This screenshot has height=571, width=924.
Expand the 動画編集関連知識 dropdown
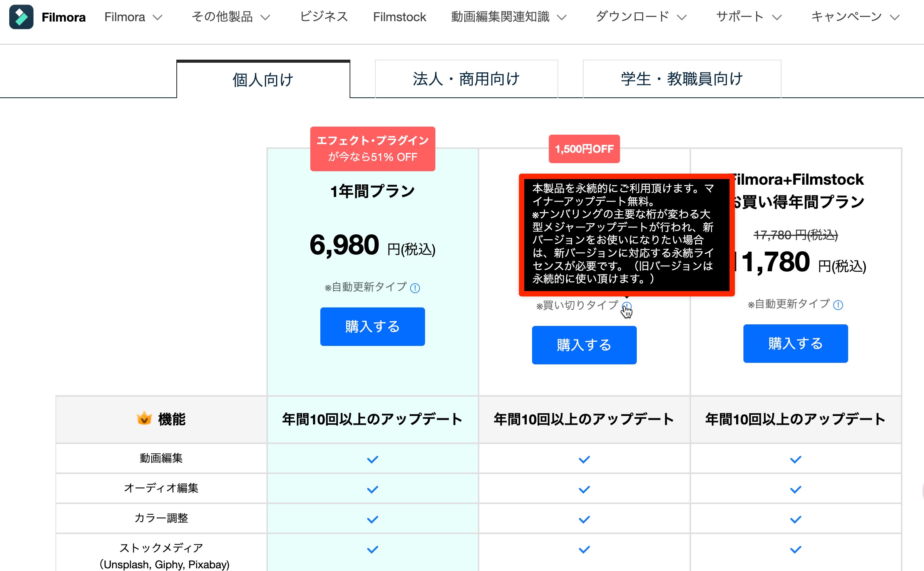[x=509, y=17]
